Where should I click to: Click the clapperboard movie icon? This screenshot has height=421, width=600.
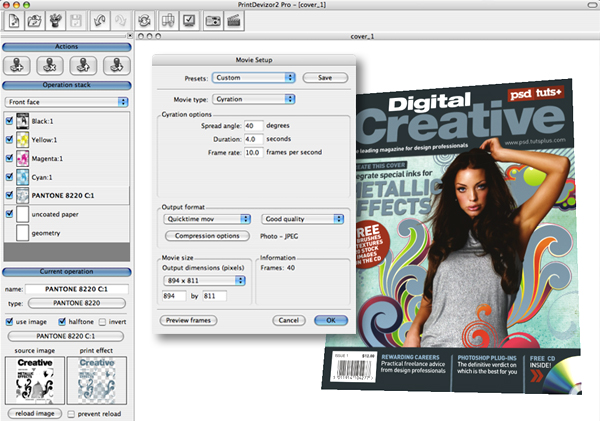point(234,21)
